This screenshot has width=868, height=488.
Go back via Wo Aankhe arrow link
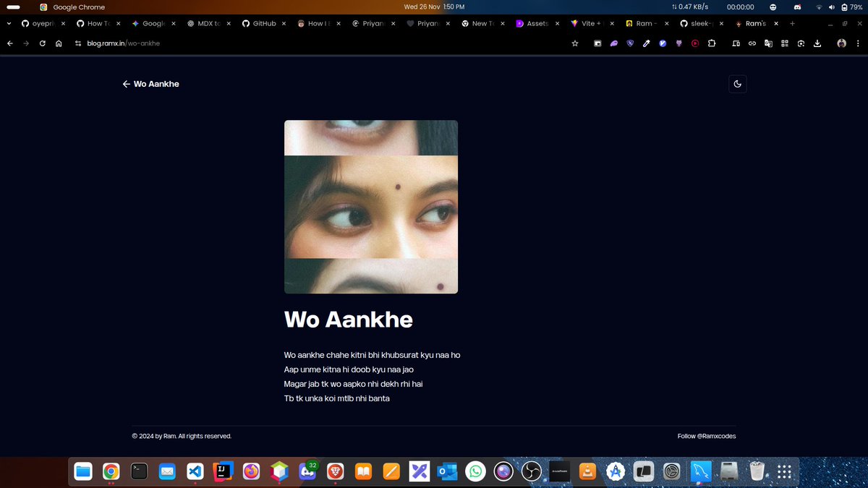(150, 84)
